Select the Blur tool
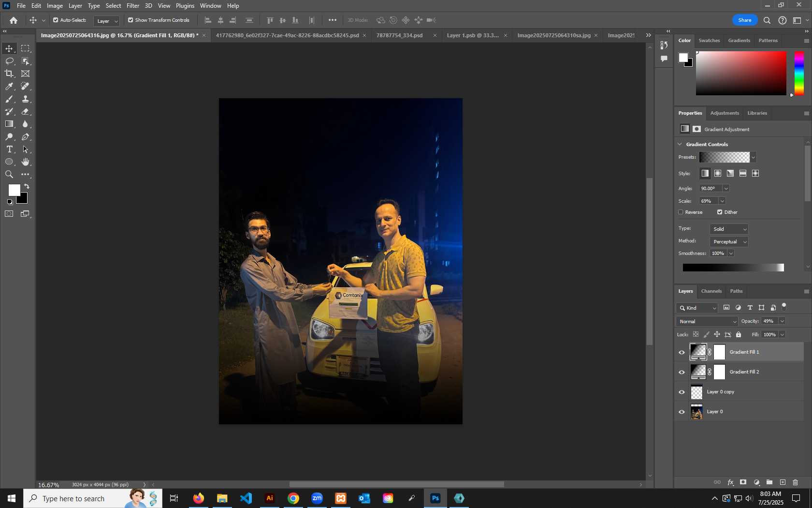The image size is (812, 508). (x=25, y=124)
